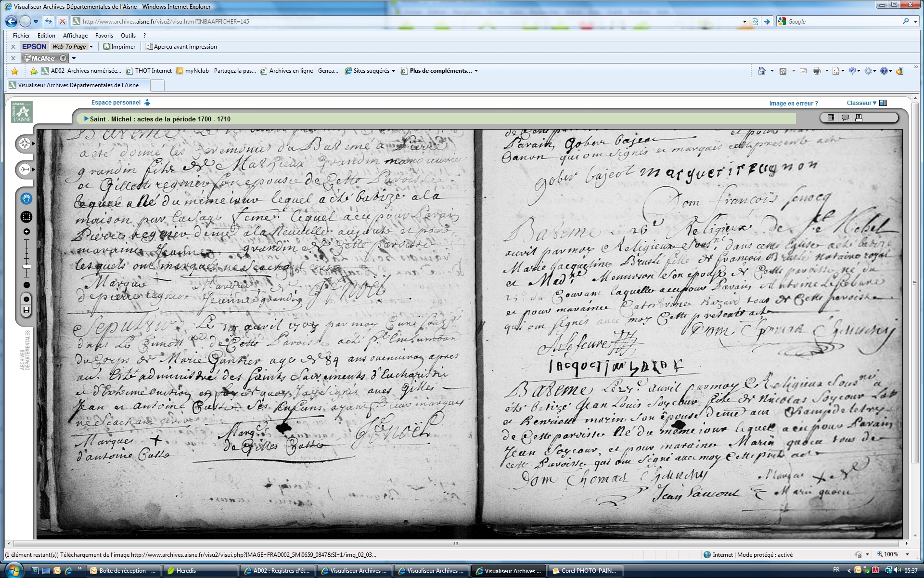Open the Web-To-Page dropdown arrow
This screenshot has width=924, height=578.
coord(91,47)
